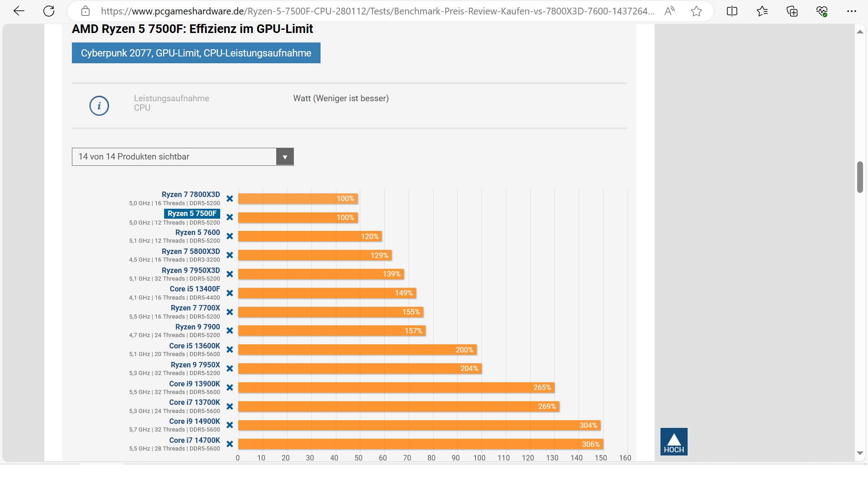
Task: Click the browser back arrow
Action: [19, 11]
